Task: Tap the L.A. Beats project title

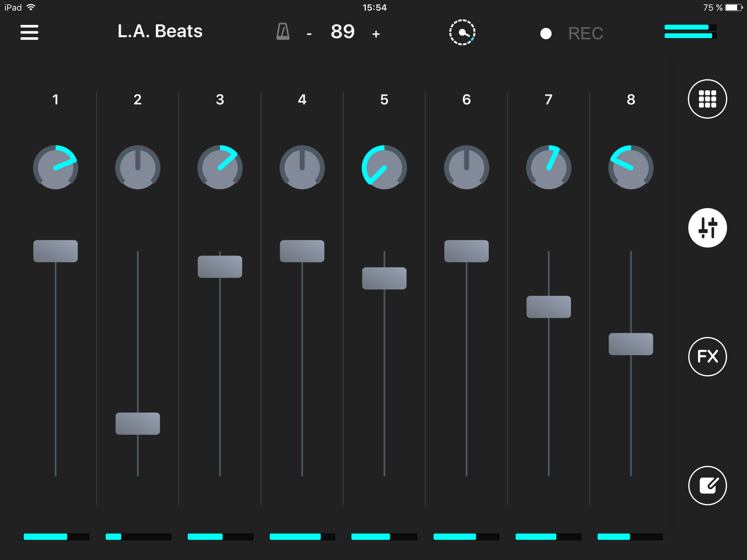Action: tap(160, 31)
